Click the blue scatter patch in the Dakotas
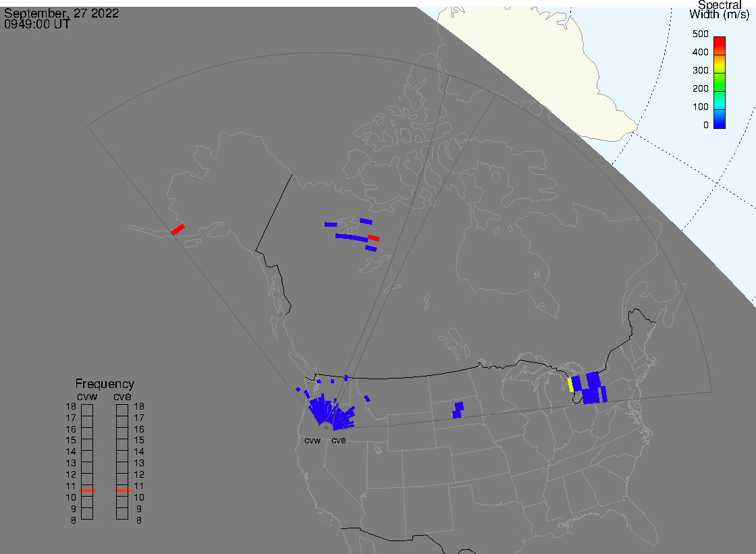This screenshot has width=756, height=554. click(458, 410)
